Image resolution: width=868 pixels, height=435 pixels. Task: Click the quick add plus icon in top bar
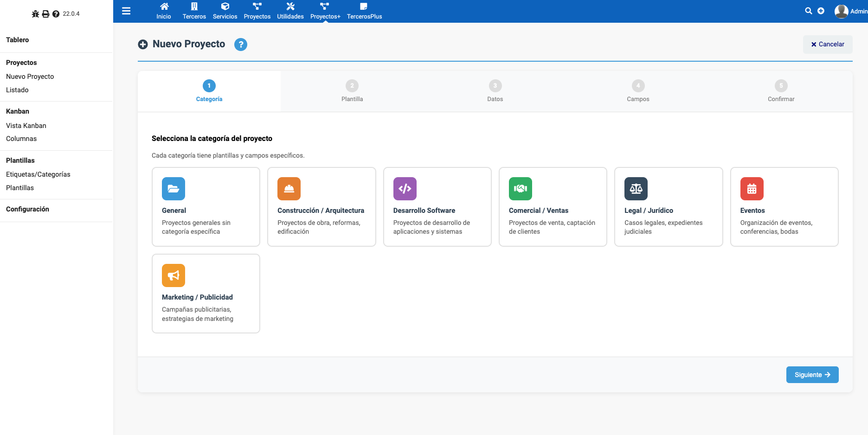(821, 11)
